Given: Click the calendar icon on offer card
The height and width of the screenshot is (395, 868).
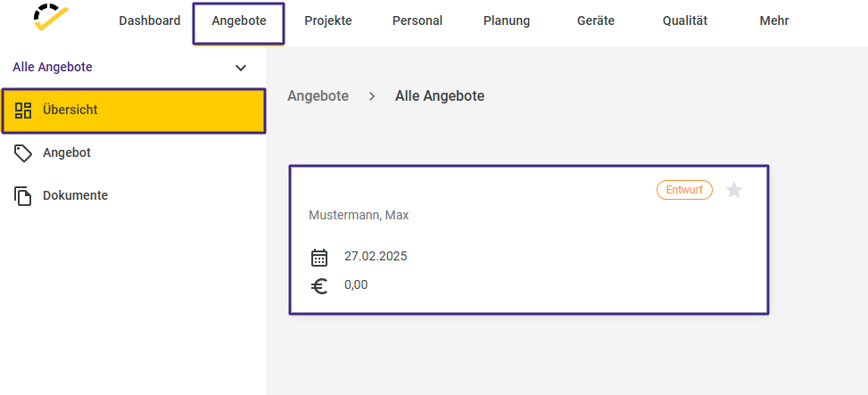Looking at the screenshot, I should click(x=319, y=257).
